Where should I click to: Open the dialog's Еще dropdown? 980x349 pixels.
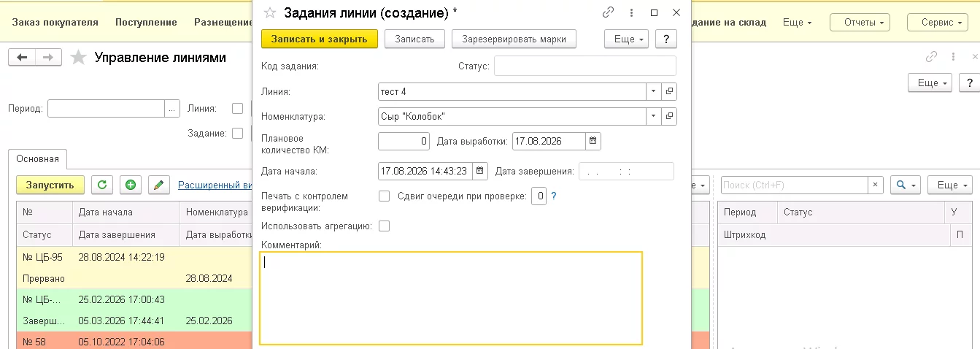[x=627, y=39]
